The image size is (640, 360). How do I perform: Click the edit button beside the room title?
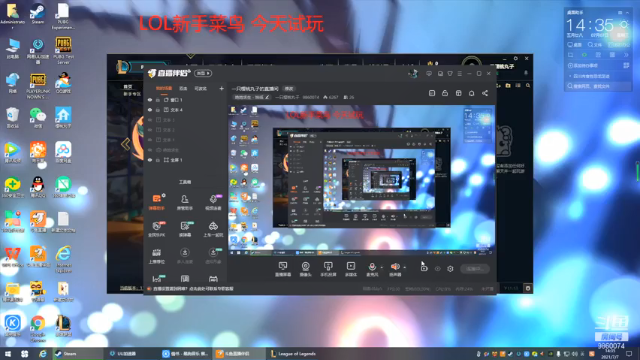tap(289, 89)
